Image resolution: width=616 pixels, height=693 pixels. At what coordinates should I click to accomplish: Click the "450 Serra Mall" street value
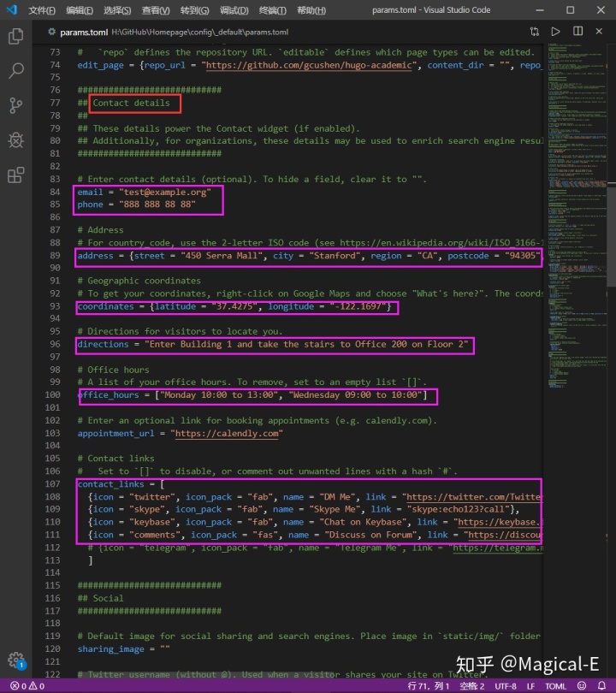click(222, 256)
